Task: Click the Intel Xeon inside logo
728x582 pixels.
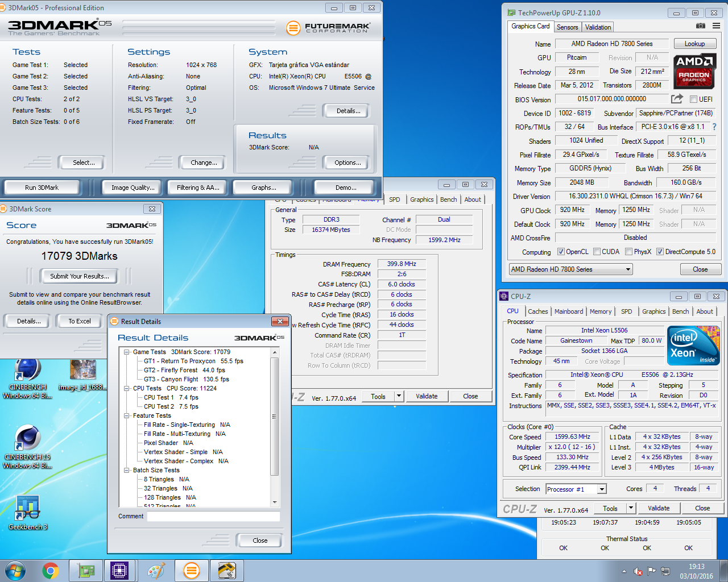Action: click(x=693, y=346)
